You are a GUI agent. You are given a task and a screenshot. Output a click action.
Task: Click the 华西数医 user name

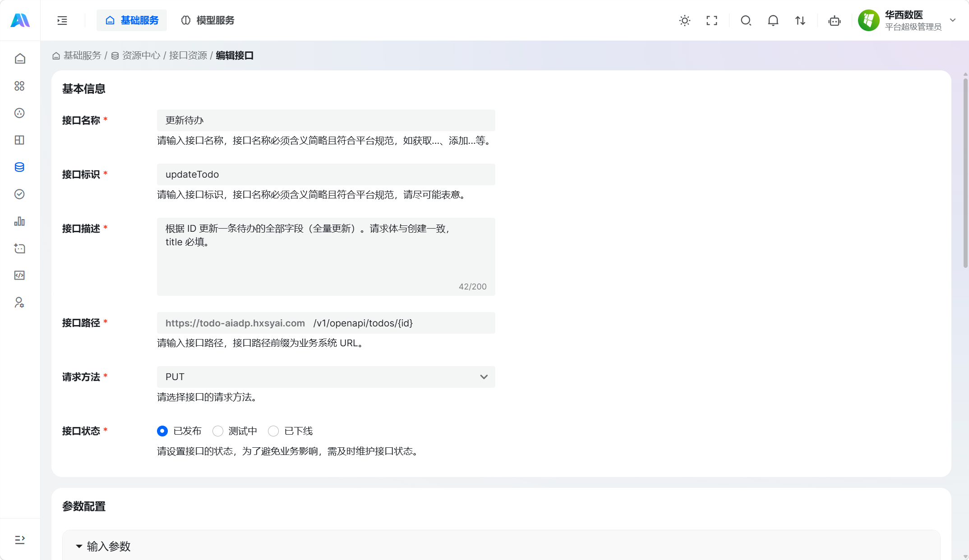(x=904, y=15)
